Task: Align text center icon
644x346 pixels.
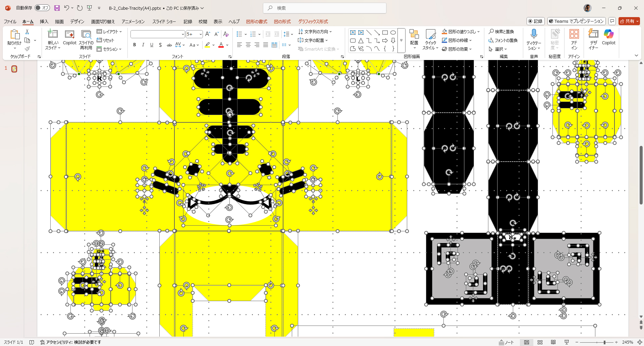Action: pyautogui.click(x=248, y=45)
